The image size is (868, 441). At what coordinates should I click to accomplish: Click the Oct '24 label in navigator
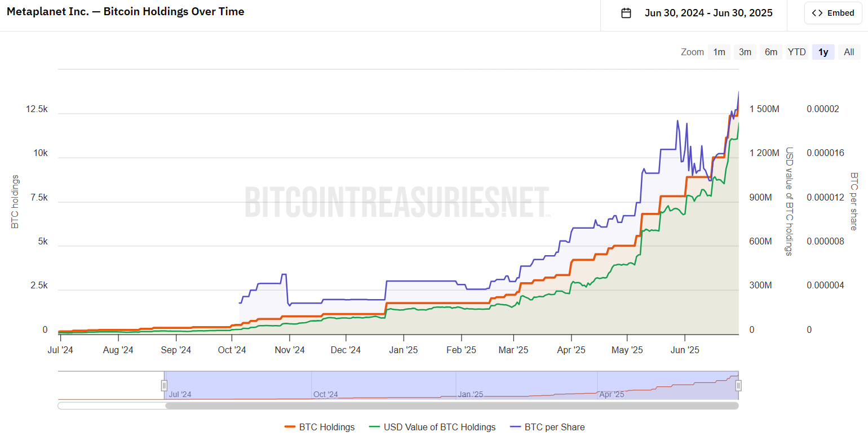tap(325, 394)
